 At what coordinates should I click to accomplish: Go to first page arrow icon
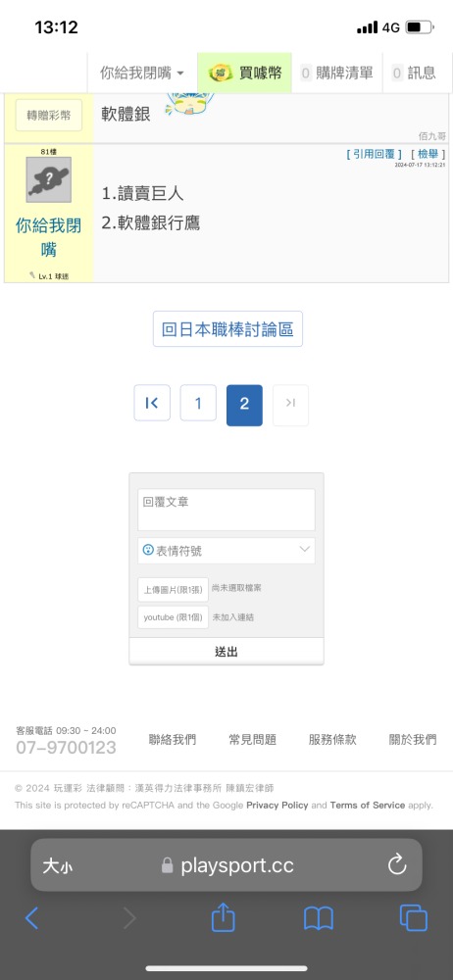[152, 403]
